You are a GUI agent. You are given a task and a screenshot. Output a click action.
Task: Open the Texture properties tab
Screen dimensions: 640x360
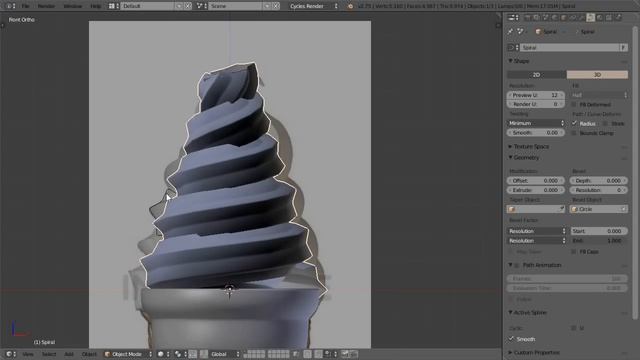pyautogui.click(x=609, y=18)
